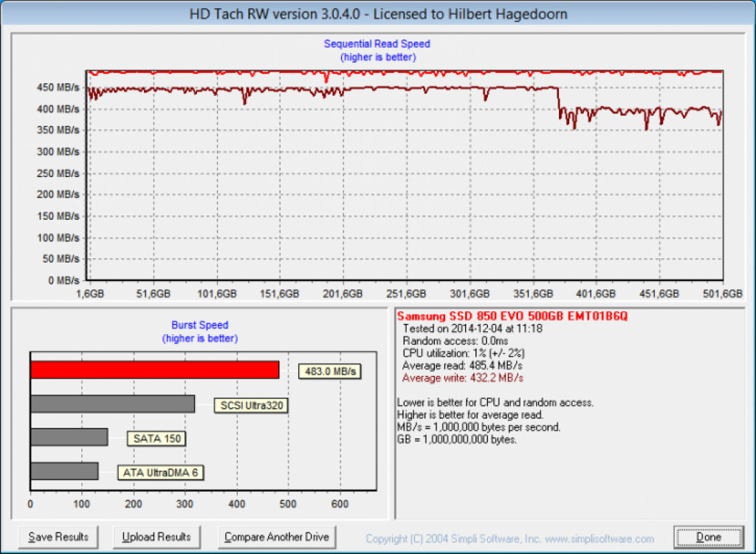This screenshot has height=554, width=756.
Task: Click the 100 MB/s axis label
Action: (58, 238)
